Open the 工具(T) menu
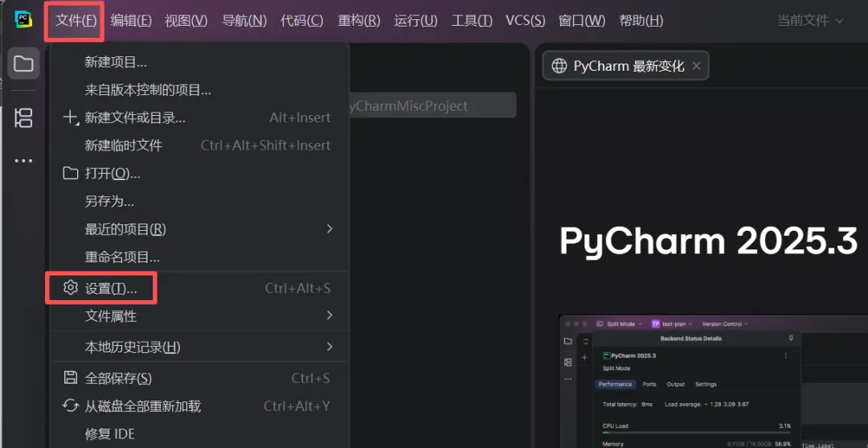This screenshot has width=868, height=448. tap(472, 20)
